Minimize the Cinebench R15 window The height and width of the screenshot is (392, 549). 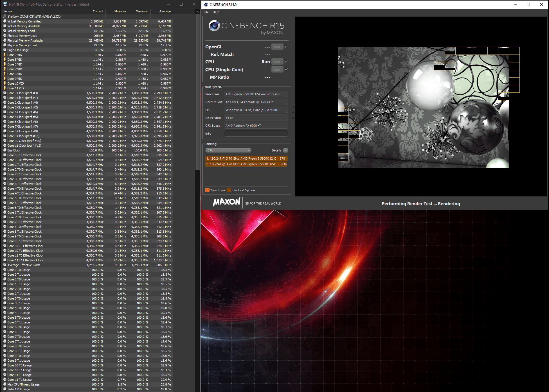(x=516, y=4)
